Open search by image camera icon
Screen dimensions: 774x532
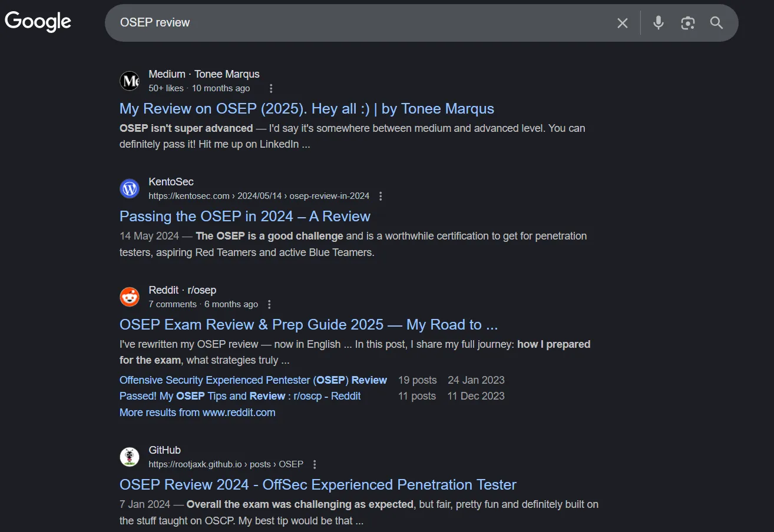point(687,23)
